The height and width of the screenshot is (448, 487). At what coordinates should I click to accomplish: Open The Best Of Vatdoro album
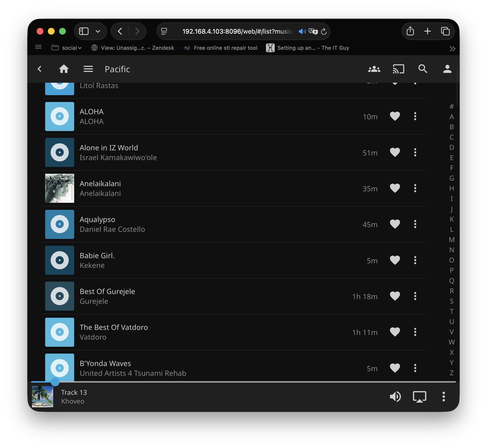pyautogui.click(x=114, y=327)
